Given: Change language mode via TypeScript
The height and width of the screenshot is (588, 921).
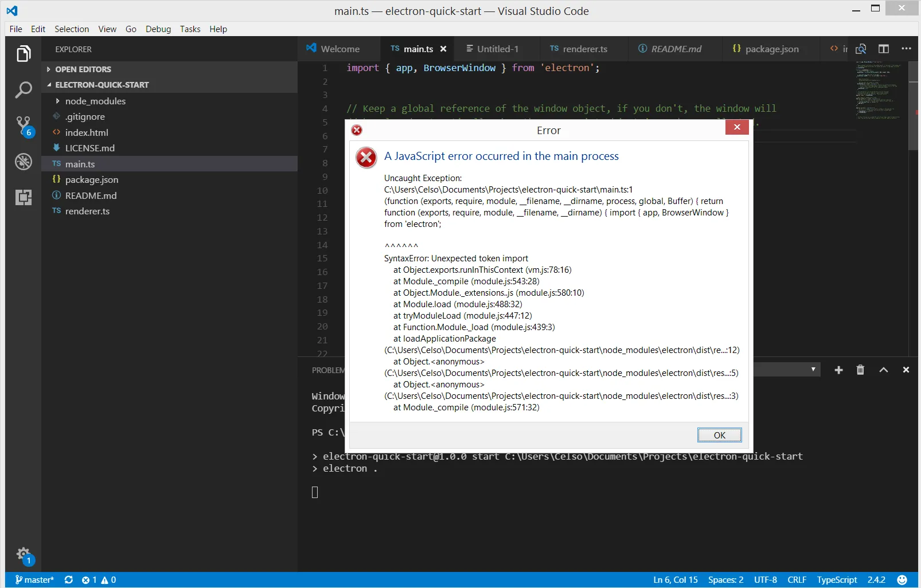Looking at the screenshot, I should coord(837,580).
